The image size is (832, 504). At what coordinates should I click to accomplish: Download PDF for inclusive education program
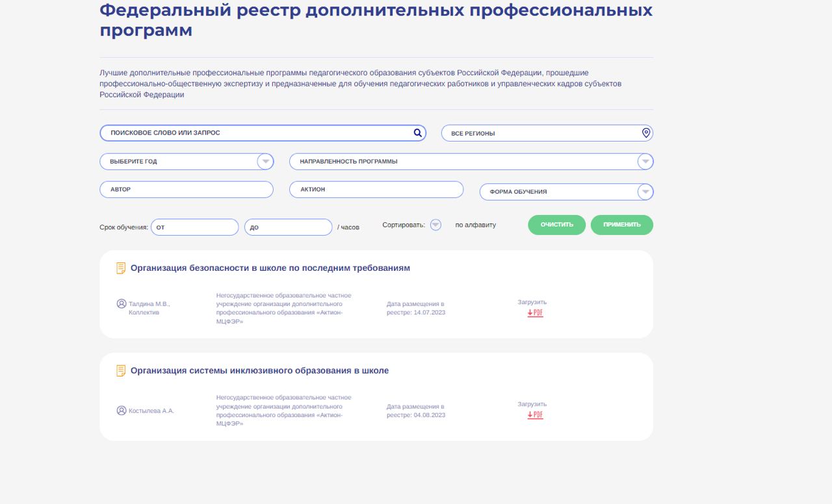click(535, 415)
